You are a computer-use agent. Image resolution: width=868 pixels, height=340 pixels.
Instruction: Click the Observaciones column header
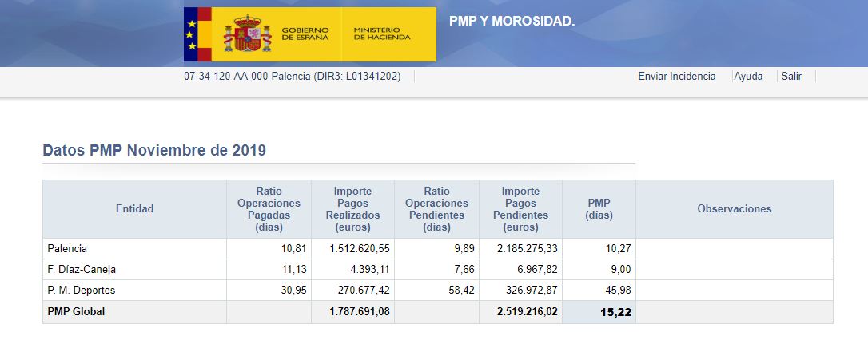coord(734,209)
